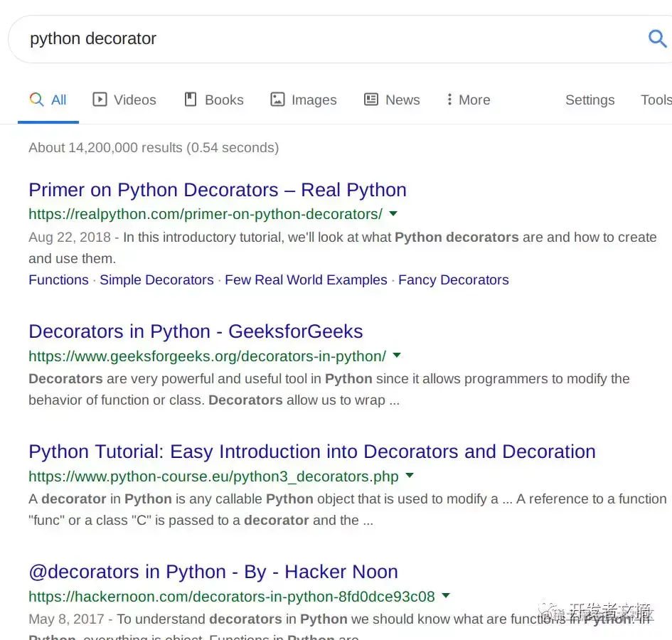Expand dropdown arrow next to realpython.com URL
The height and width of the screenshot is (640, 672).
point(393,213)
